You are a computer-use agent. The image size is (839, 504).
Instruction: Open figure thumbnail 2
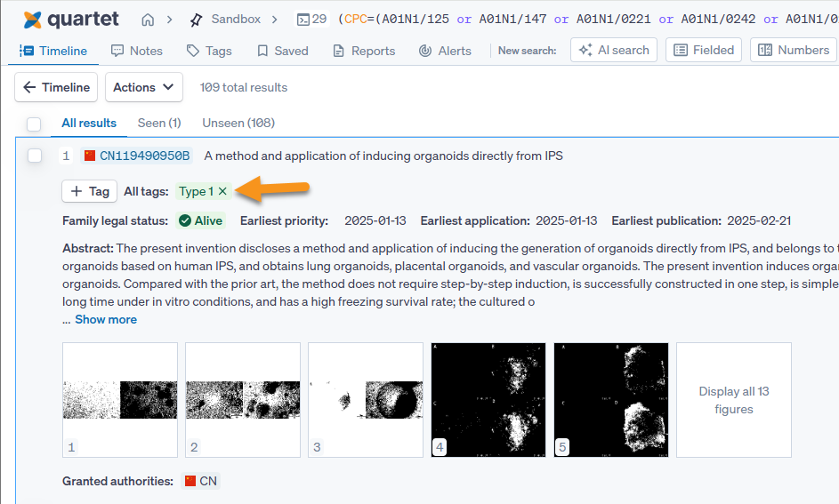tap(243, 400)
